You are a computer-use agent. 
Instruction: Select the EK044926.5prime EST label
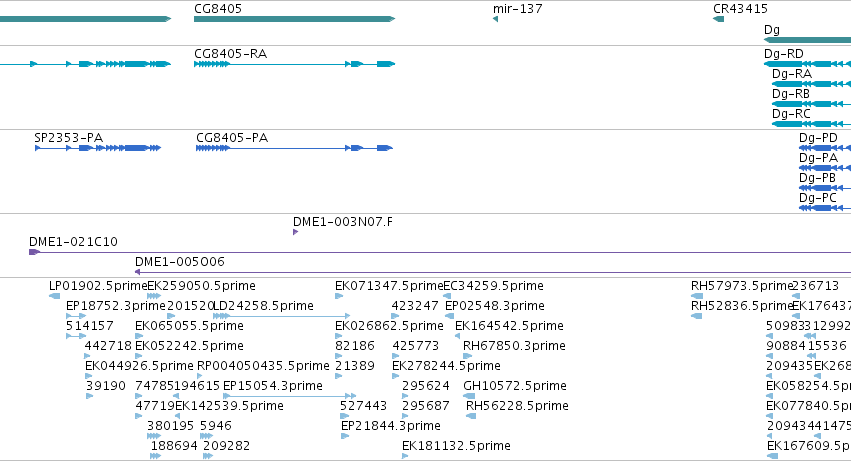(139, 367)
